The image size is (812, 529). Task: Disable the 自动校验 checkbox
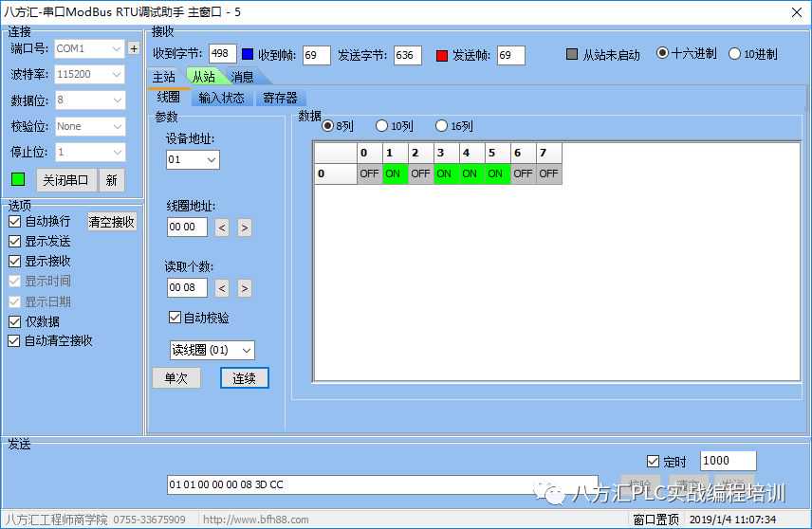click(x=175, y=318)
